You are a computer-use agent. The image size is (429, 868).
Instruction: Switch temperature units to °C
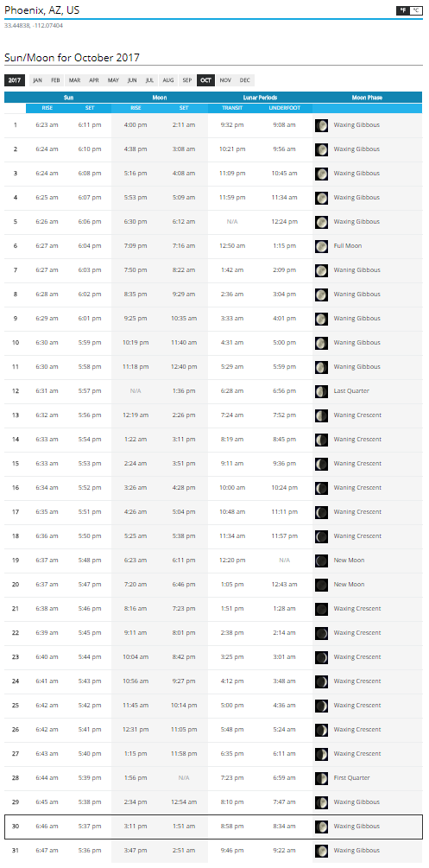pos(415,10)
